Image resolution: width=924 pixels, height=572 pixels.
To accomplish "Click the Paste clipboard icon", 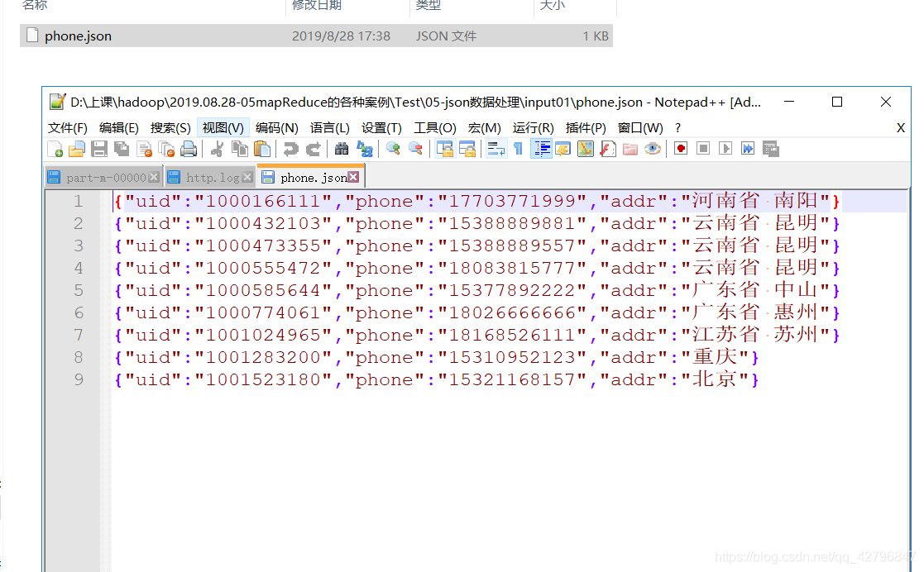I will tap(261, 149).
